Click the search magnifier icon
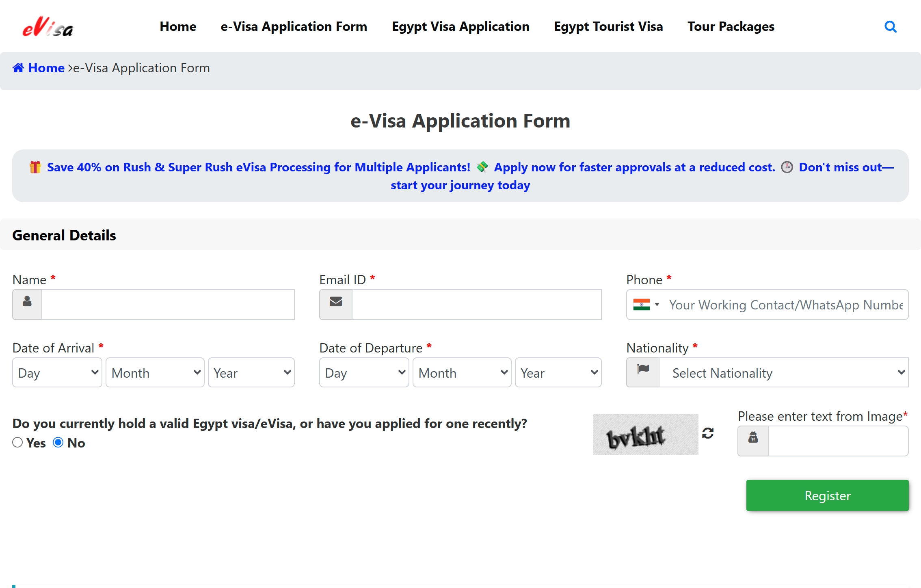This screenshot has width=921, height=588. click(890, 27)
